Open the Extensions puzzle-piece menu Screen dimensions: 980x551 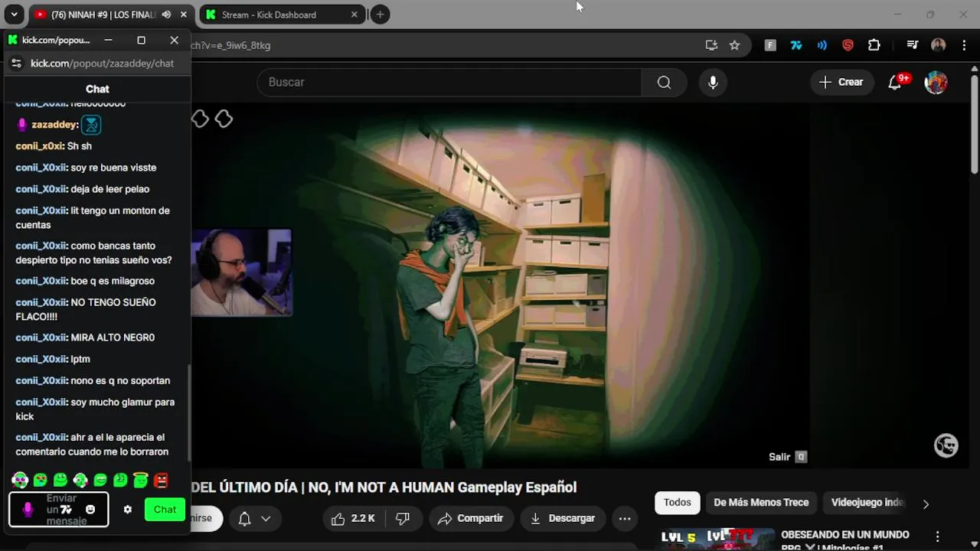[x=874, y=45]
